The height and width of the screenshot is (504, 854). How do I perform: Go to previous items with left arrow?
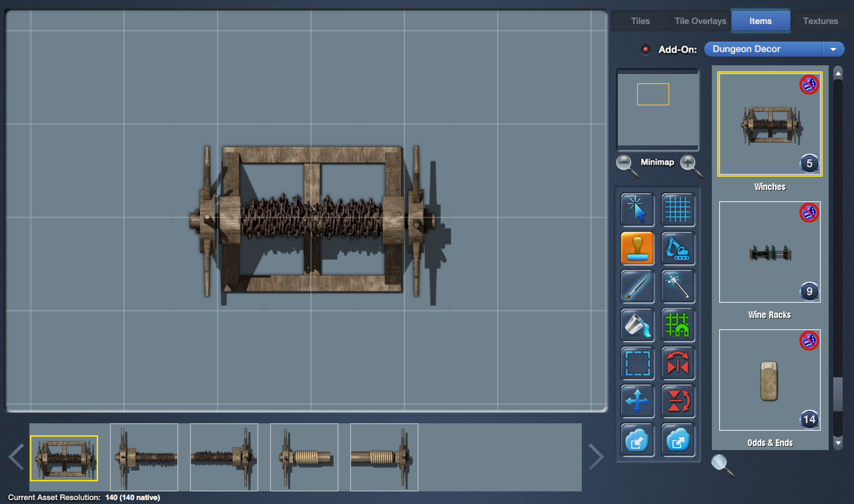coord(16,457)
